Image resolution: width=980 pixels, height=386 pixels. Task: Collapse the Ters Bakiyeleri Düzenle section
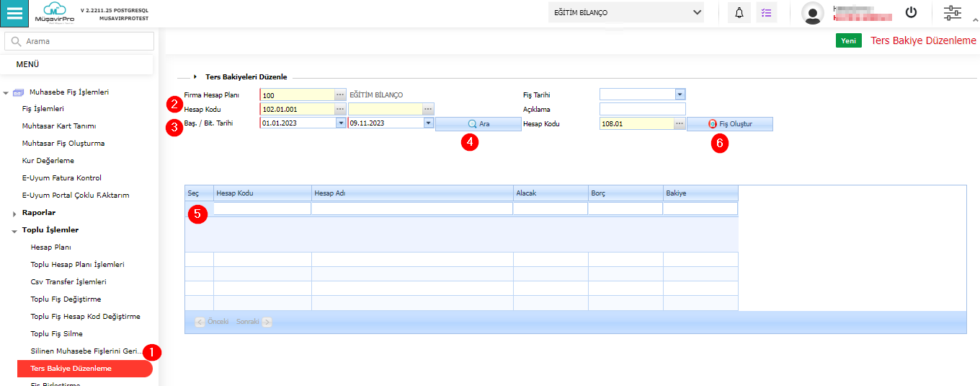coord(195,76)
